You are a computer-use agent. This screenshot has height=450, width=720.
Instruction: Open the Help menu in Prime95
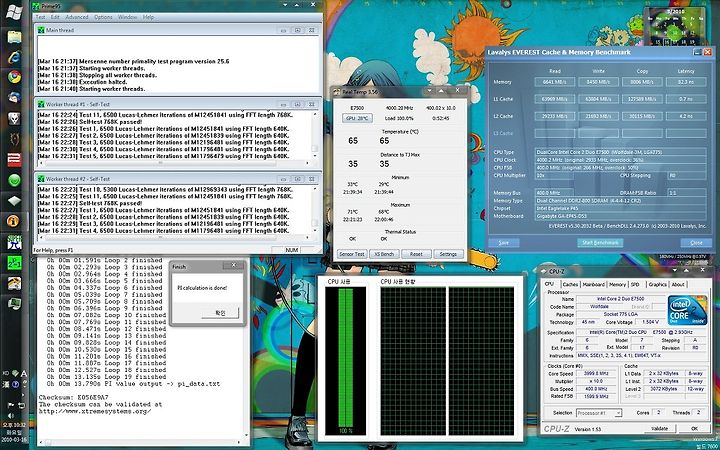click(x=148, y=17)
